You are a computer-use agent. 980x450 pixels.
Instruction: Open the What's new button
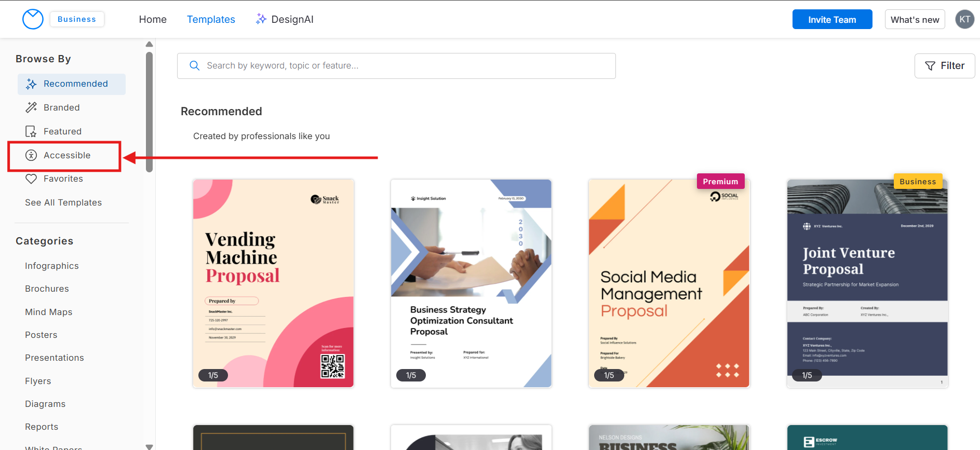(915, 19)
